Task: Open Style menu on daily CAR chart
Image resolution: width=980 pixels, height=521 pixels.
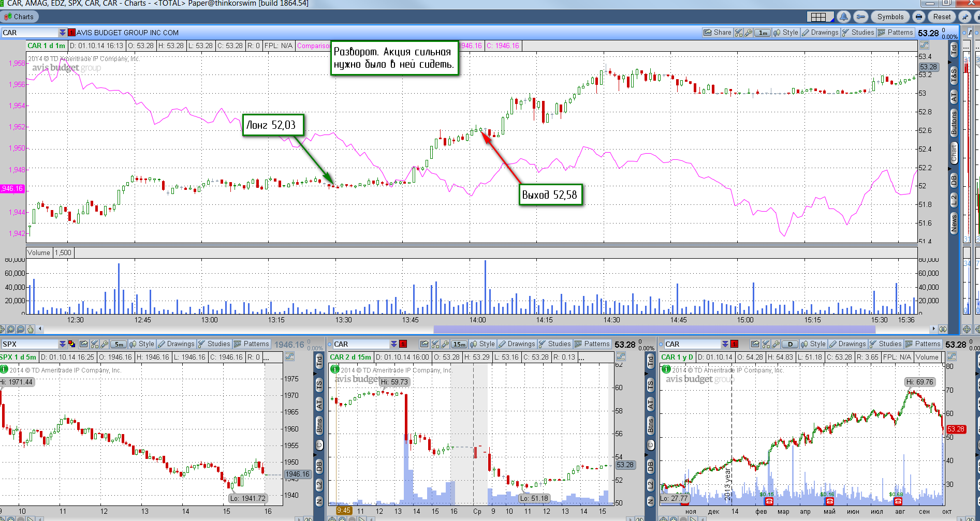Action: tap(813, 344)
